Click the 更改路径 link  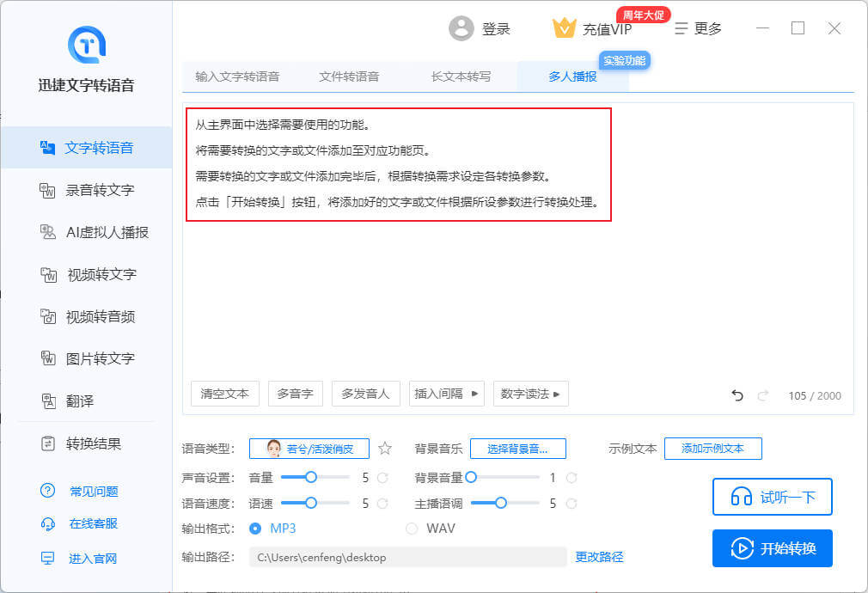(599, 557)
